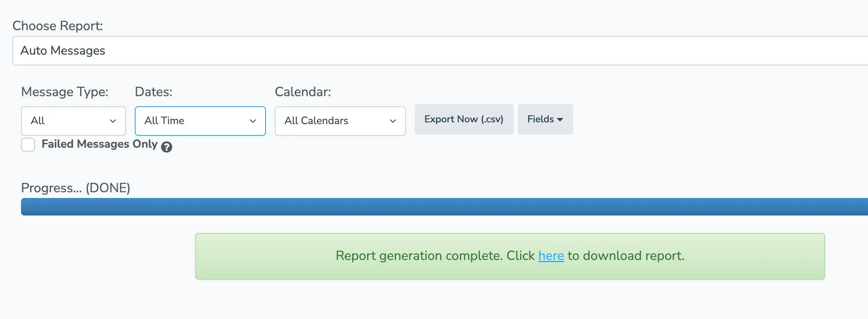Image resolution: width=868 pixels, height=319 pixels.
Task: Enable the Failed Messages Only checkbox
Action: (28, 145)
